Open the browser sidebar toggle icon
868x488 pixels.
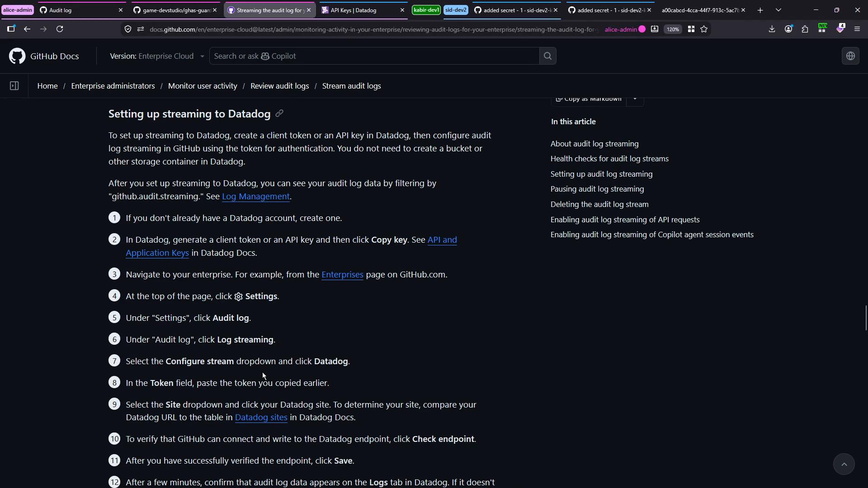pyautogui.click(x=11, y=29)
